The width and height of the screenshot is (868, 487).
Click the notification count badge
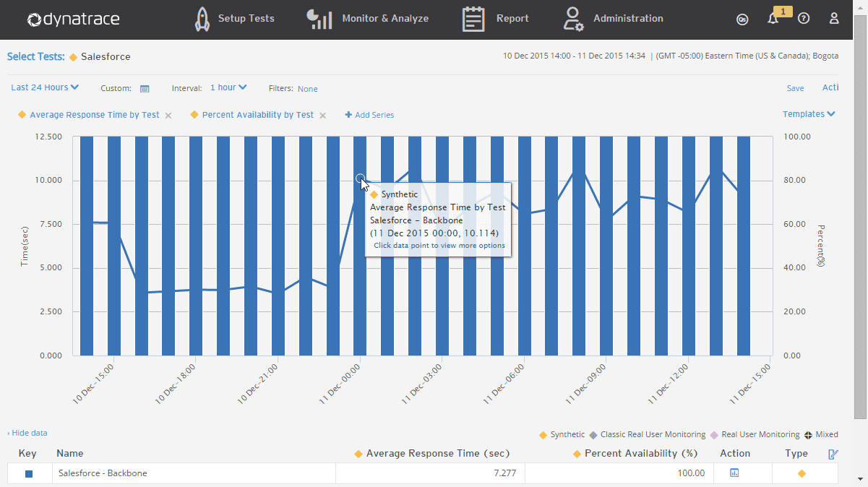[x=783, y=12]
